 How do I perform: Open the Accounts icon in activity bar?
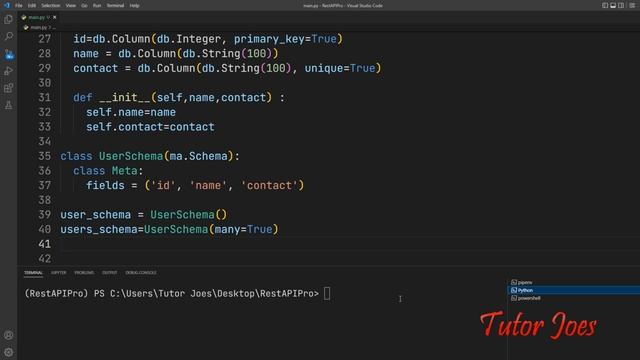8,335
